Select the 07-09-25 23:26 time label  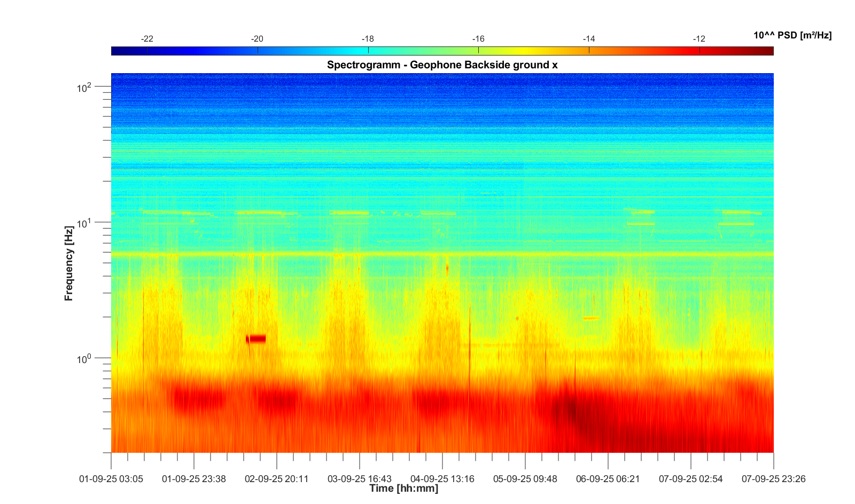(x=773, y=479)
